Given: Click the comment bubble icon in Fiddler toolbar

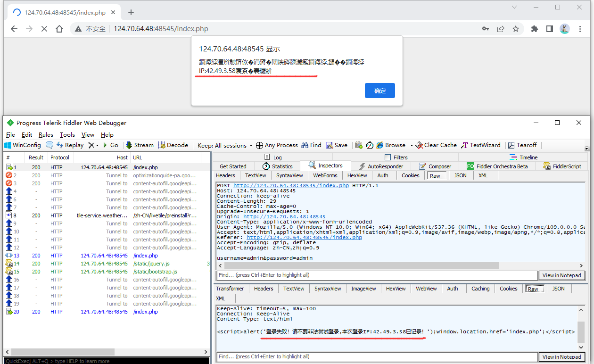Looking at the screenshot, I should tap(49, 145).
